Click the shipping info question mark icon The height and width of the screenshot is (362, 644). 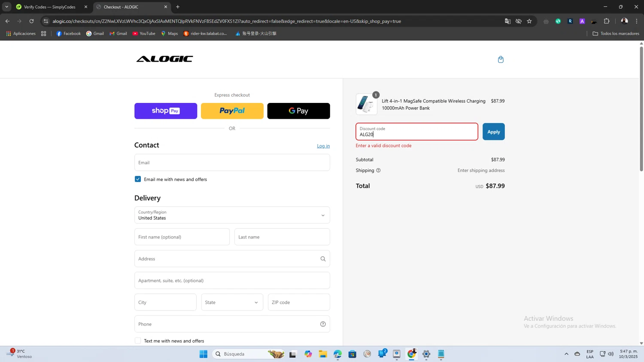tap(378, 170)
